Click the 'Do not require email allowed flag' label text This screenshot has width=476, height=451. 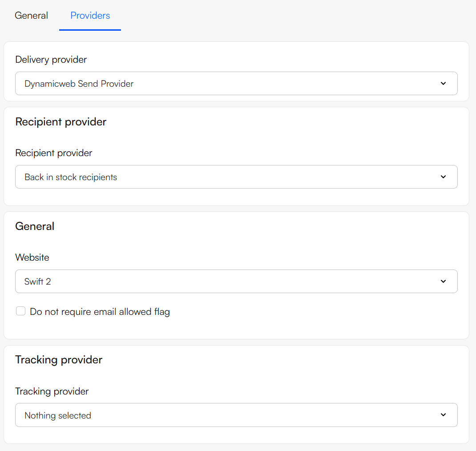pos(100,312)
